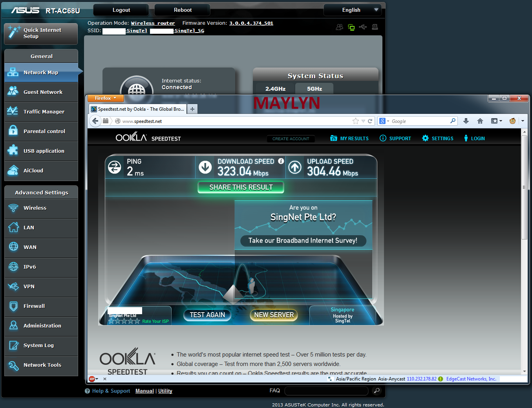Click the Speedtest Settings gear icon

[x=425, y=138]
